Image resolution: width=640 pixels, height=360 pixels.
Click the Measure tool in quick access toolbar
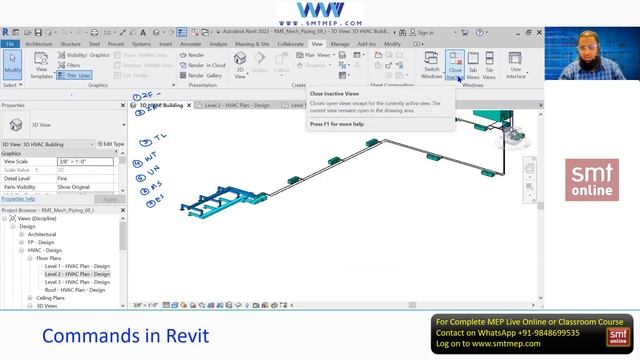tap(107, 33)
